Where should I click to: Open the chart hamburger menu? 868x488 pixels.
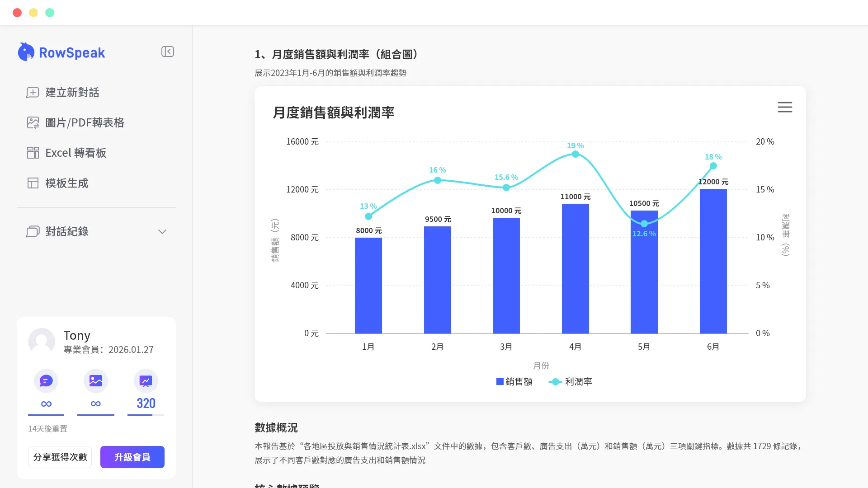click(785, 107)
